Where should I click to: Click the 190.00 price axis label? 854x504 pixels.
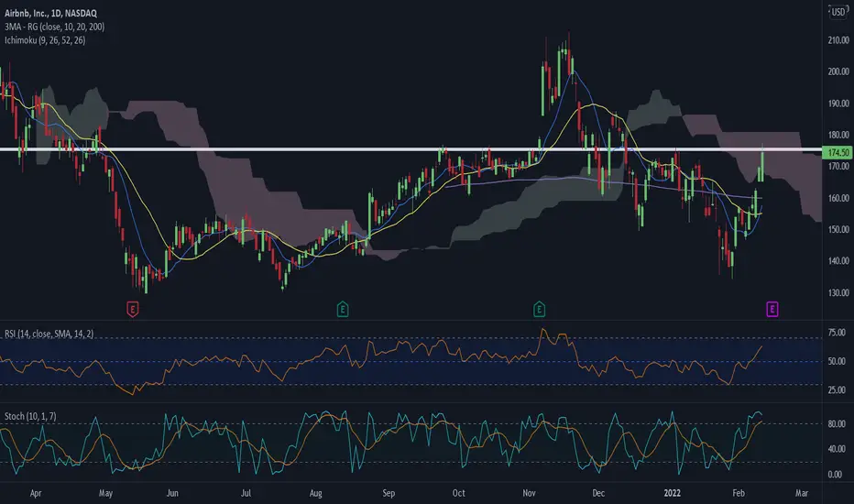click(838, 103)
